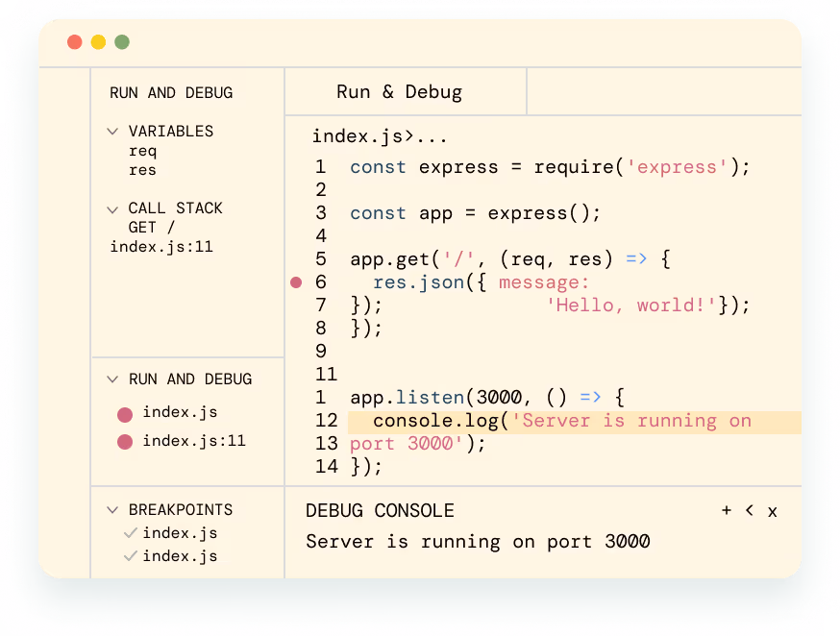
Task: Toggle the second index.js breakpoint checkmark
Action: (130, 556)
